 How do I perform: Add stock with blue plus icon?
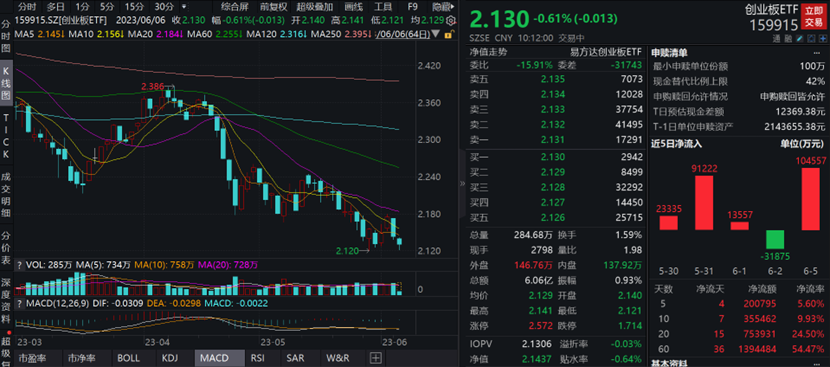coord(823,39)
